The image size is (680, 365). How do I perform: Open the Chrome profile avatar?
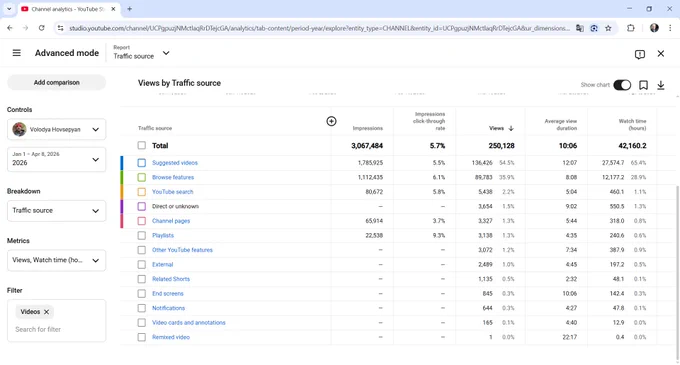654,28
